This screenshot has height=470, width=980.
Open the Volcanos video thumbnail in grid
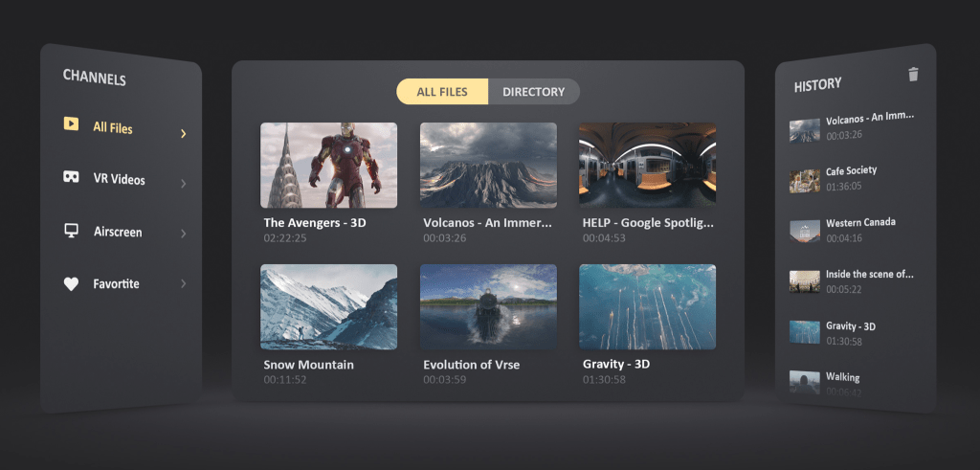488,165
